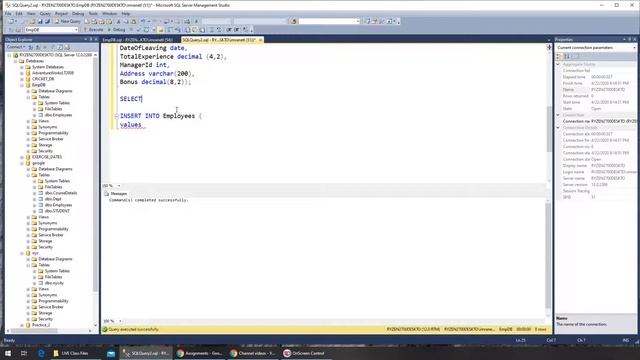This screenshot has width=640, height=360.
Task: Expand the CRICKET_DB database node
Action: pos(22,79)
